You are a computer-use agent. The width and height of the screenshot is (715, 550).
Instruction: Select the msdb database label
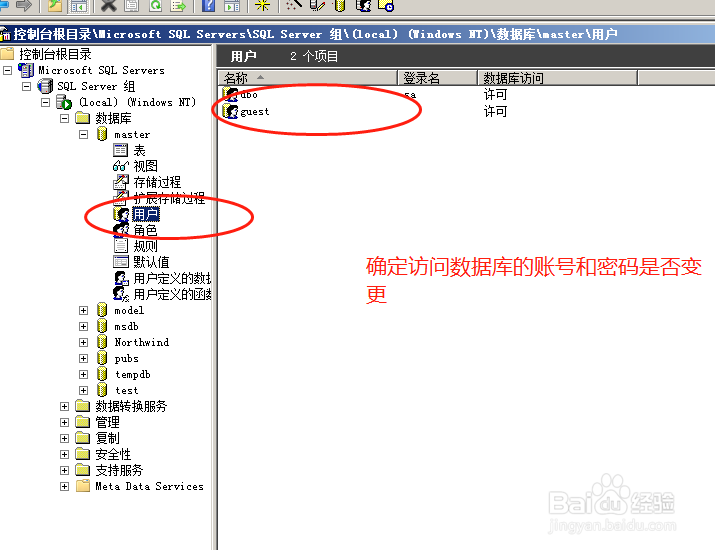pos(126,326)
